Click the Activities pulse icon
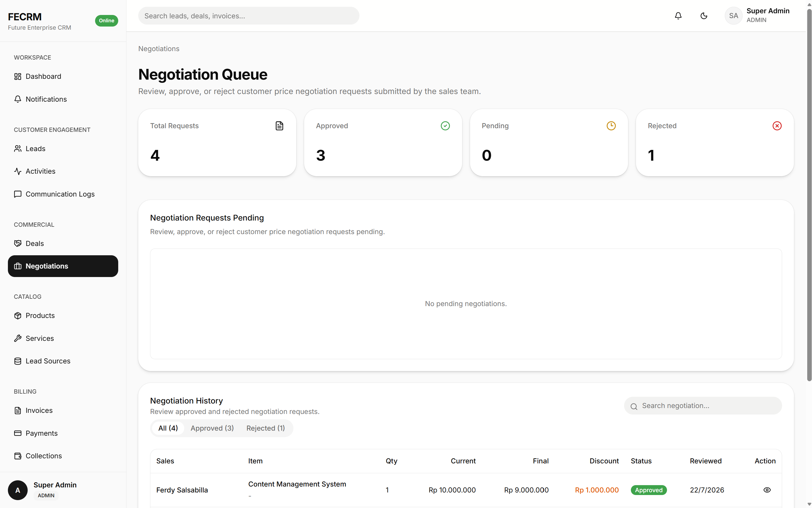The width and height of the screenshot is (812, 508). pyautogui.click(x=18, y=171)
